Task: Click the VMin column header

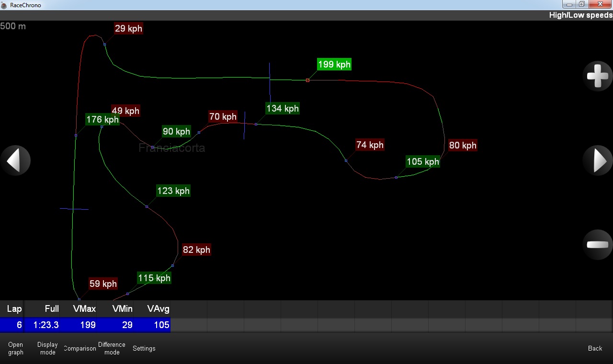Action: (122, 309)
